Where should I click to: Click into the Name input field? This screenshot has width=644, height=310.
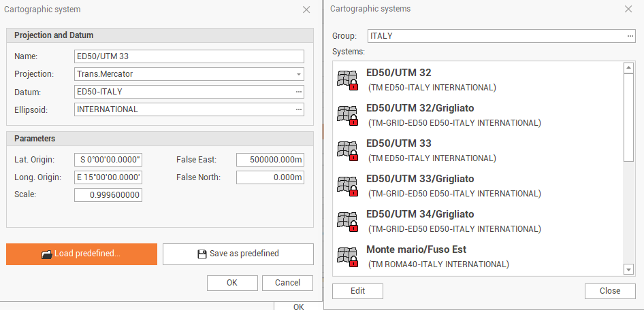pos(189,56)
